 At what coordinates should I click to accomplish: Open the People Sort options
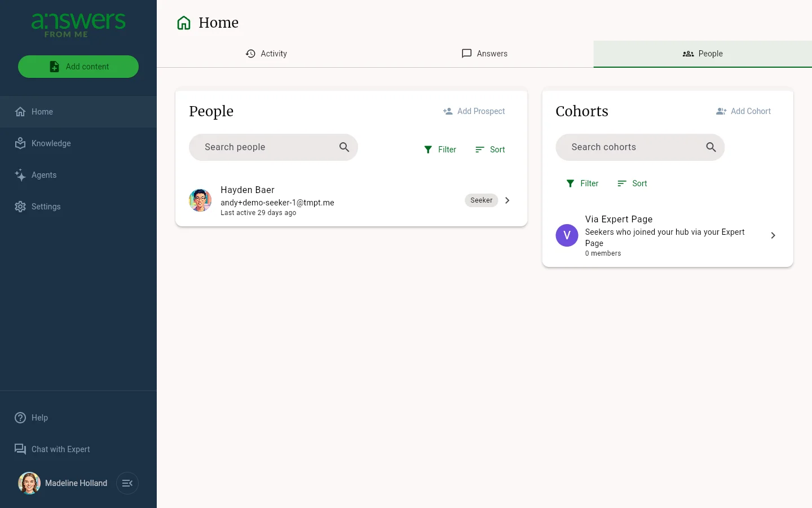click(x=490, y=150)
